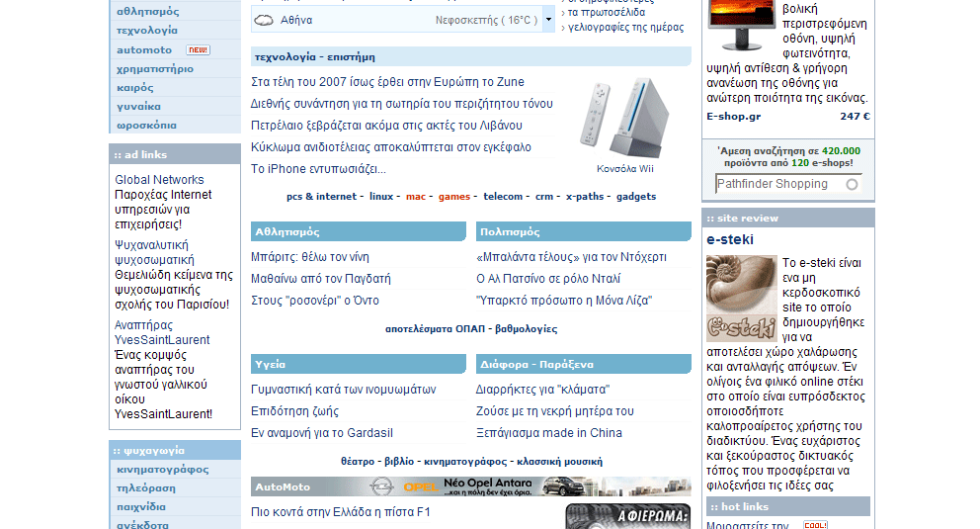Click the cloudy weather icon for Αθήνα
Image resolution: width=980 pixels, height=529 pixels.
click(x=264, y=20)
